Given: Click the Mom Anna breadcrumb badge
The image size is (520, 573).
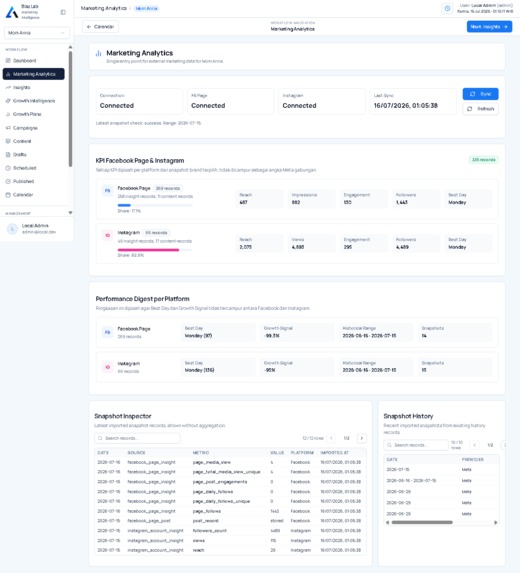Looking at the screenshot, I should click(146, 8).
